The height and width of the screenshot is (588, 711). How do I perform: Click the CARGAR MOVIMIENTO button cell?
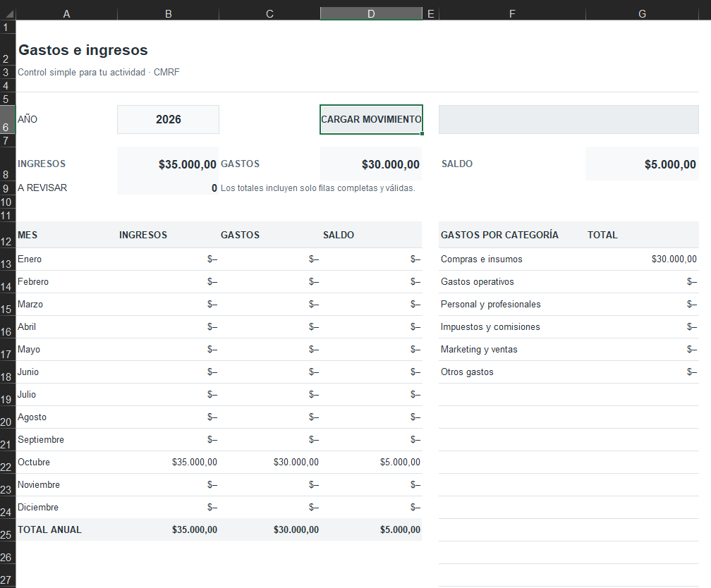pyautogui.click(x=371, y=119)
